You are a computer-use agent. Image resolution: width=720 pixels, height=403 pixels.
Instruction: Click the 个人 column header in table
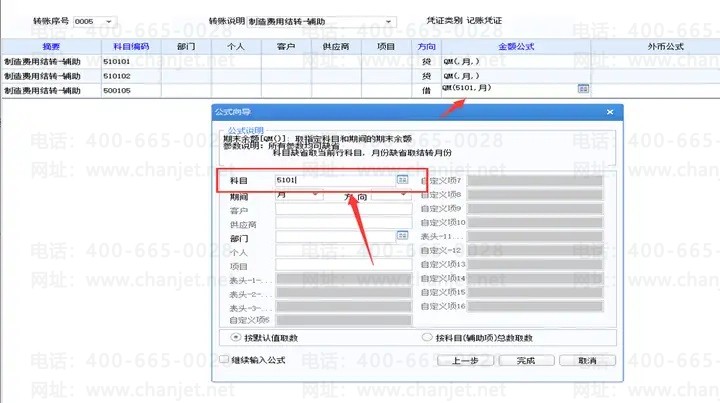pos(236,46)
